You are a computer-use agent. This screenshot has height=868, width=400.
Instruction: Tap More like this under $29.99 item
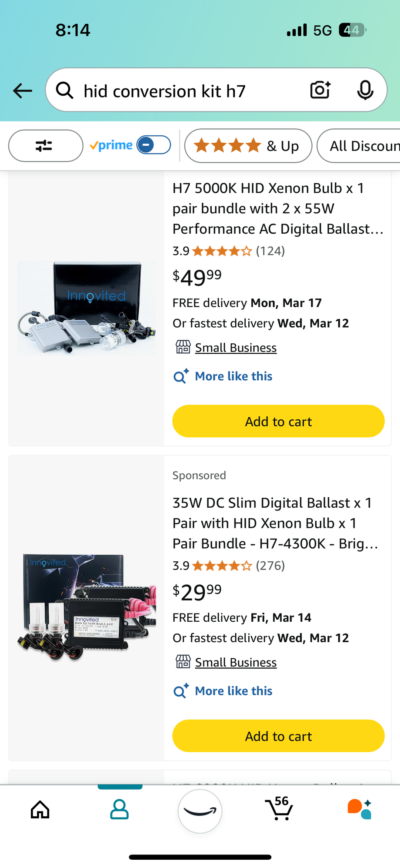point(233,691)
